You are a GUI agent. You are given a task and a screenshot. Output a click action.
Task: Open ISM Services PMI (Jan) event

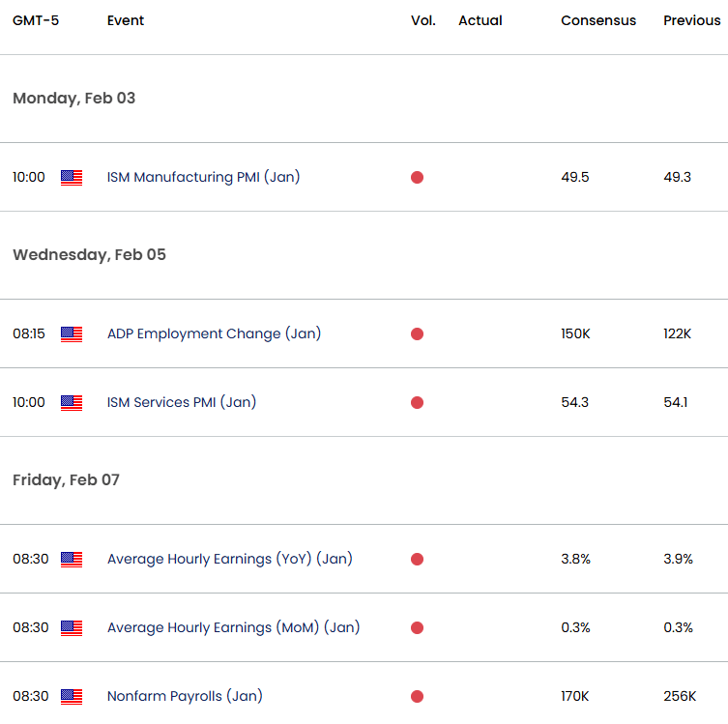coord(182,403)
